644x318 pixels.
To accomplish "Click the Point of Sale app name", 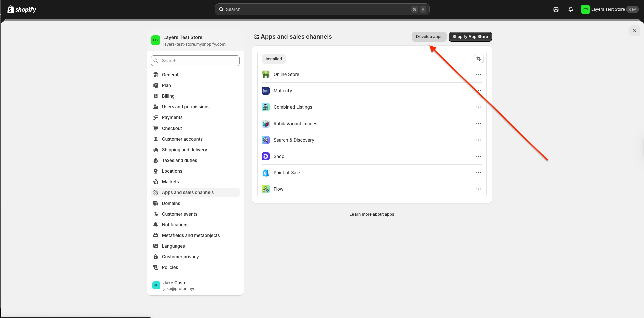I will click(x=287, y=173).
